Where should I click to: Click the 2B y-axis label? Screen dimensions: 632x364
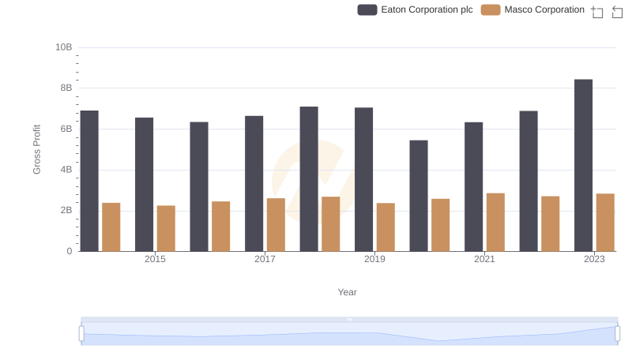click(66, 210)
